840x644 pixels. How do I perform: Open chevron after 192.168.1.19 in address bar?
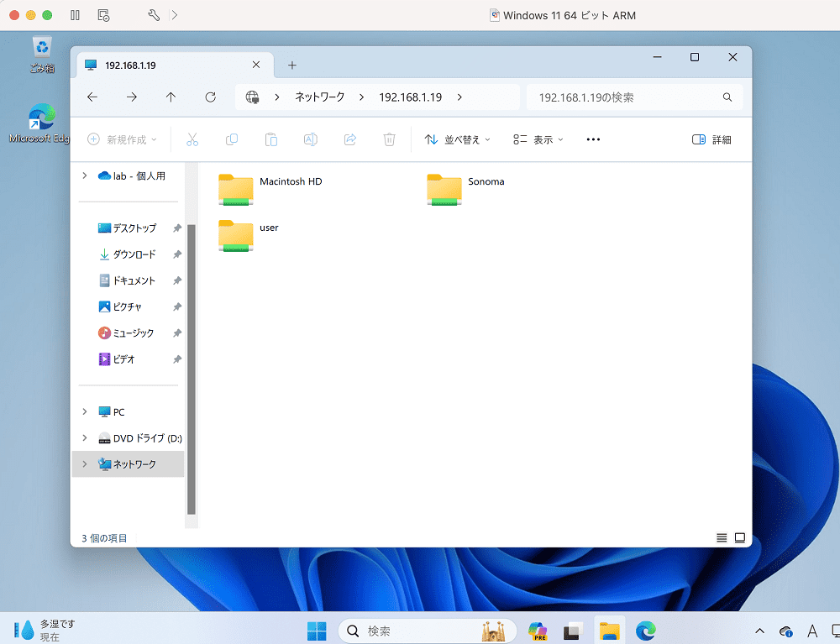point(459,97)
